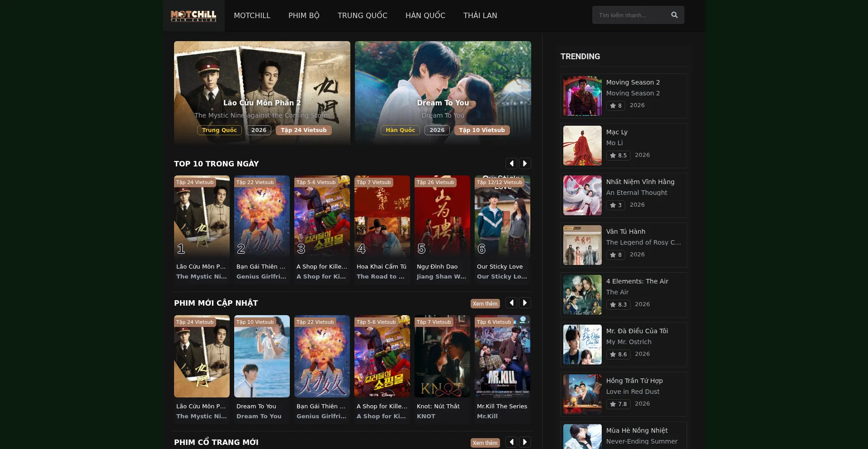
Task: Click the Nhất Niệm Vĩnh Hằng title link
Action: (x=640, y=182)
